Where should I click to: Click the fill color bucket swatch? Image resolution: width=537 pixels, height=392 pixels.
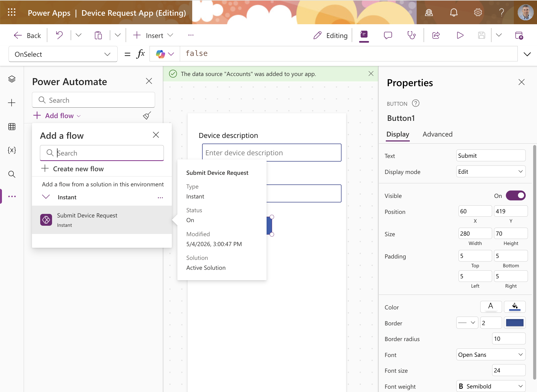[x=515, y=307]
